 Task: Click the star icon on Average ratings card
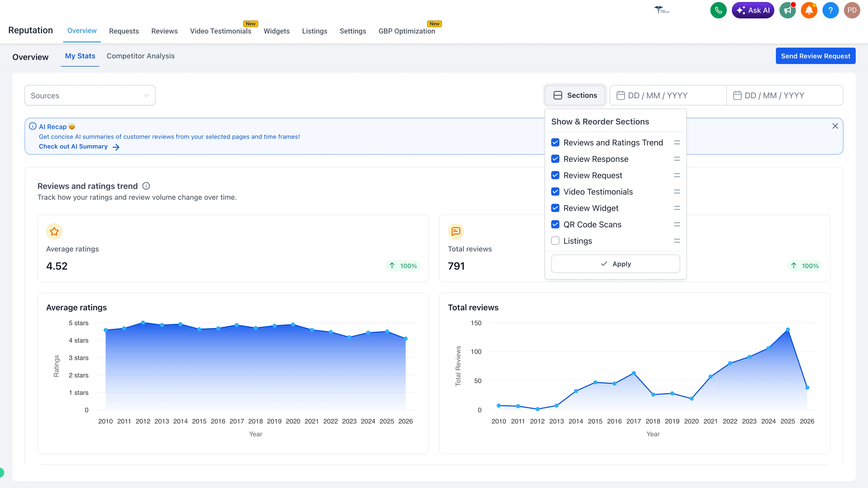54,231
